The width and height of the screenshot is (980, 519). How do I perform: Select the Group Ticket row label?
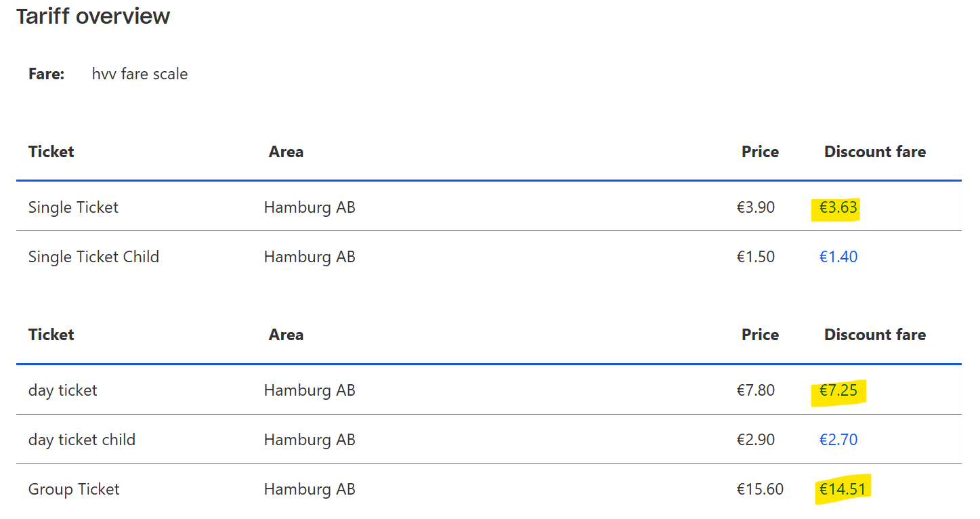(x=74, y=490)
